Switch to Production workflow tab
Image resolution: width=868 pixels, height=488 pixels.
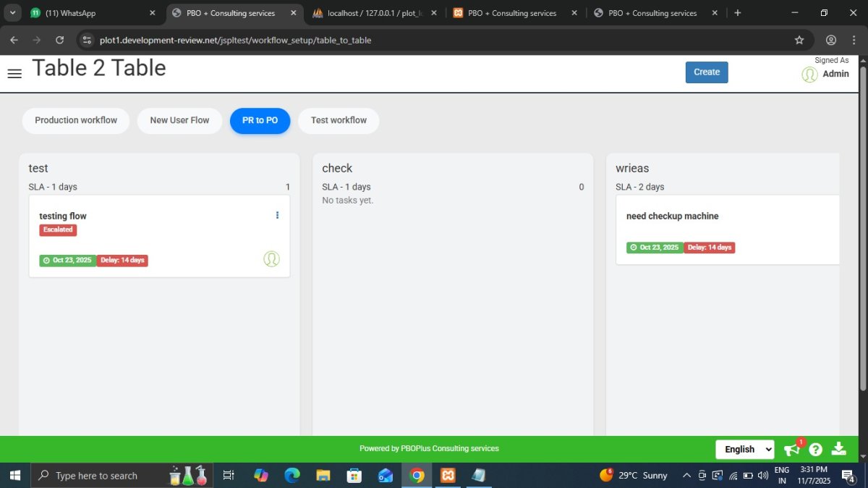pos(76,120)
